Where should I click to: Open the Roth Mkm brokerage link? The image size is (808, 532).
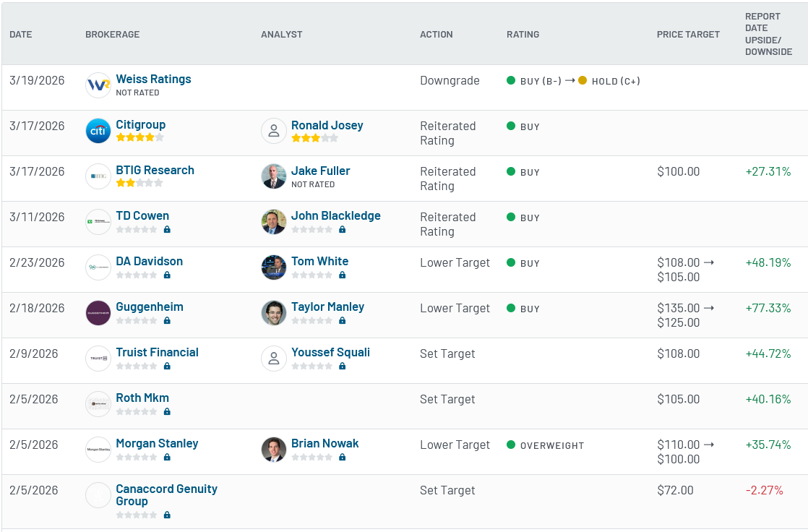142,398
